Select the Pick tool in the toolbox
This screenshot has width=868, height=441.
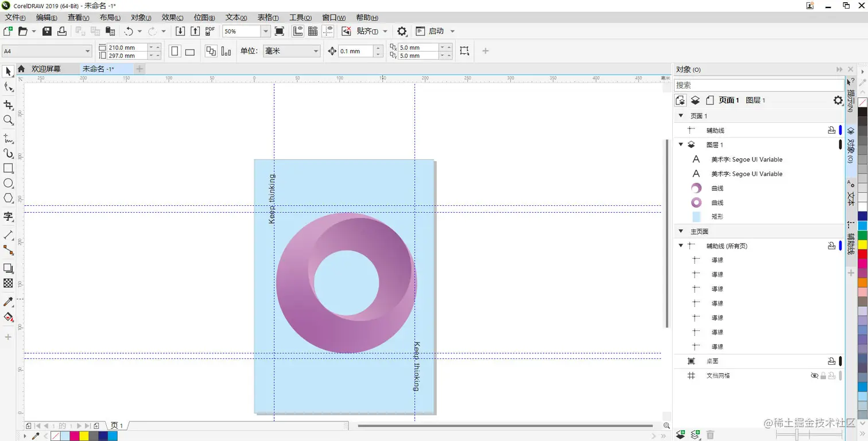(x=7, y=70)
